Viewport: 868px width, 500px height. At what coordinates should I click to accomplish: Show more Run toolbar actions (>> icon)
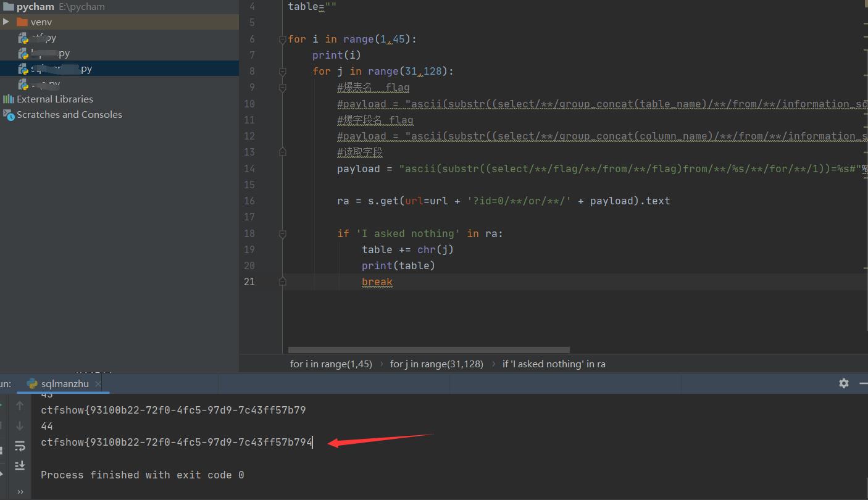[x=20, y=492]
